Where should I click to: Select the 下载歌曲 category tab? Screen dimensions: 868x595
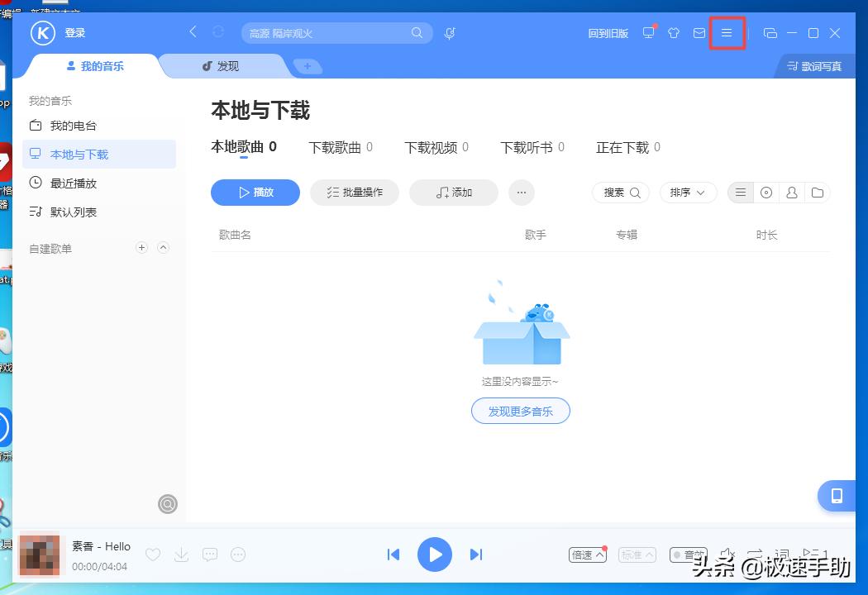(339, 147)
